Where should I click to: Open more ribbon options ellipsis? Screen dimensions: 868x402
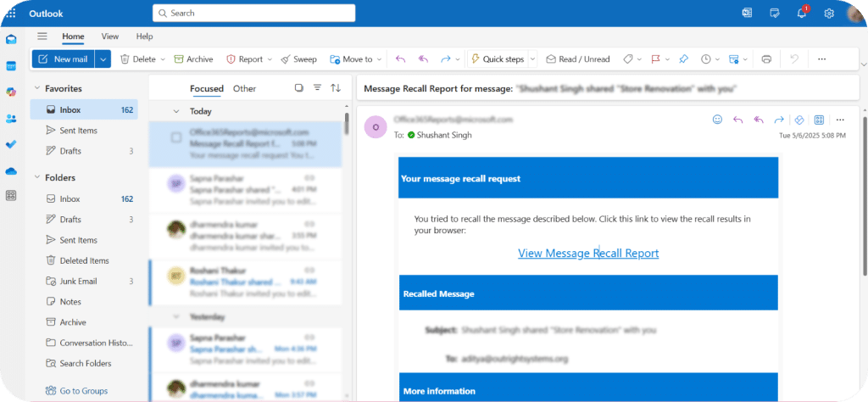tap(822, 59)
